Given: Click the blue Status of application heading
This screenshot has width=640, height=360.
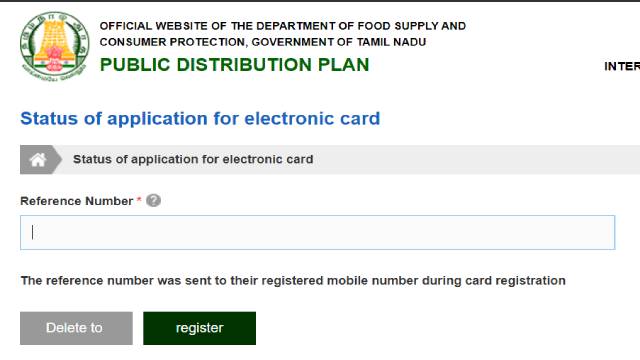Looking at the screenshot, I should (200, 119).
